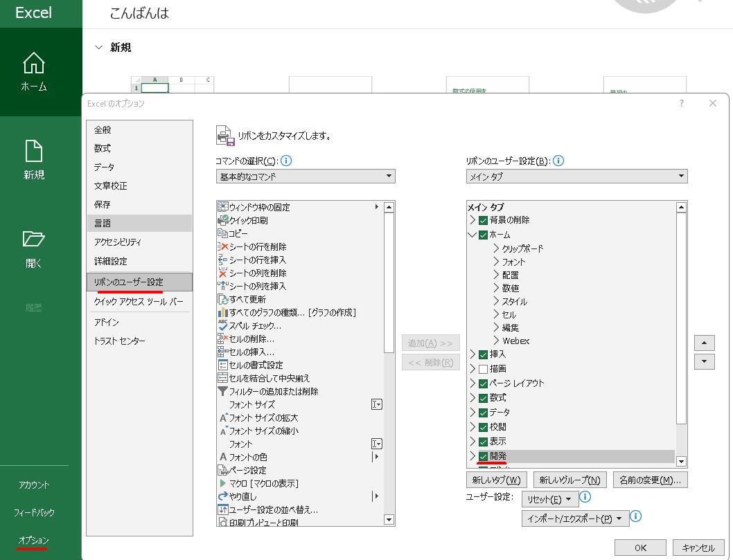Screen dimensions: 733x560
Task: Open the メイン タブ dropdown
Action: pos(576,176)
